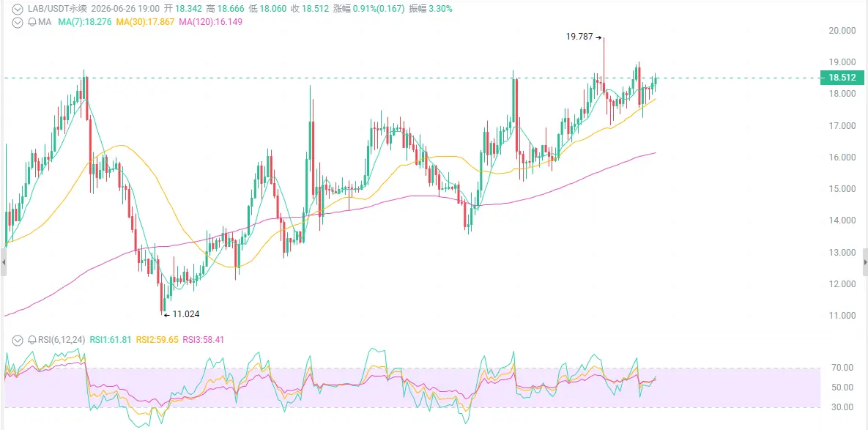868x430 pixels.
Task: Click the current price tag 18.512
Action: pos(842,78)
